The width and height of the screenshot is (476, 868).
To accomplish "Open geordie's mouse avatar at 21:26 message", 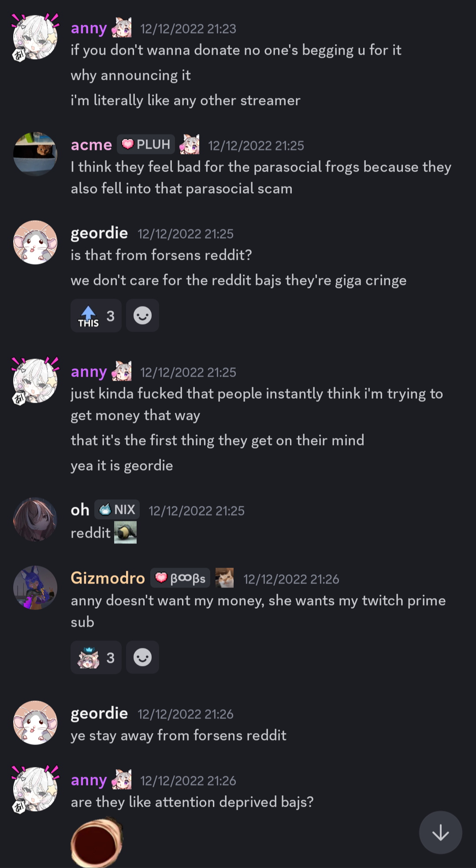I will pos(35,722).
